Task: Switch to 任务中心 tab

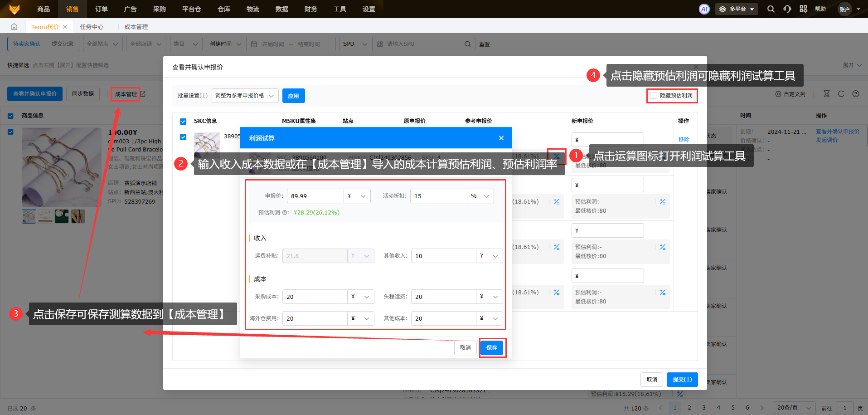Action: point(92,27)
